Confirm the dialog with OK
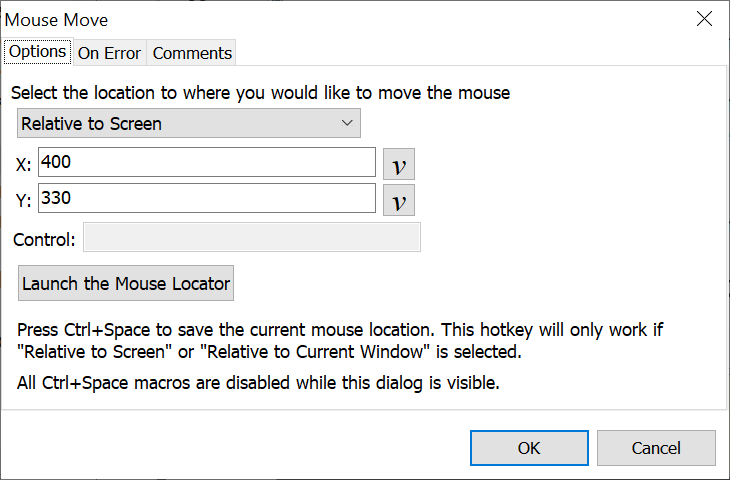Viewport: 730px width, 480px height. tap(529, 448)
